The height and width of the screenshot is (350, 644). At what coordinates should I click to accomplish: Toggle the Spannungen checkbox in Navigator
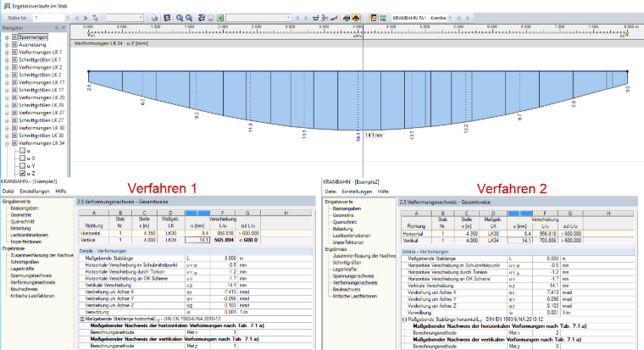click(14, 37)
